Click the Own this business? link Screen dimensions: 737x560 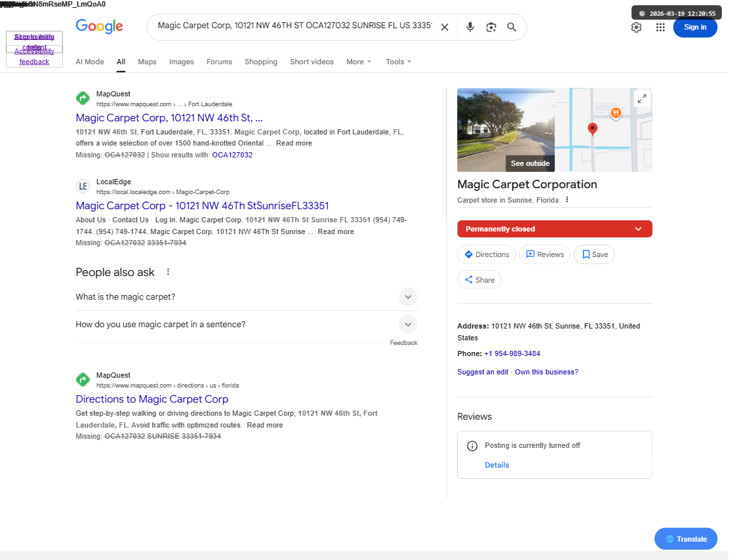point(546,372)
